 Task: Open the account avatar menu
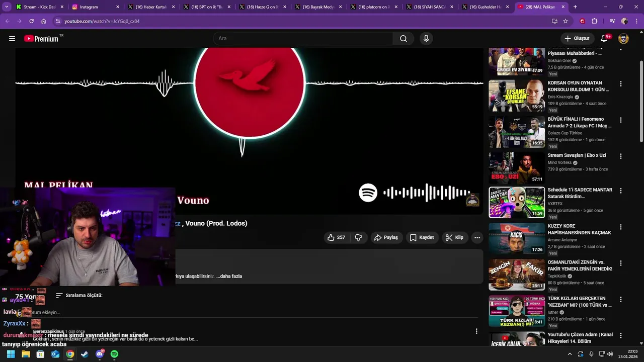click(x=623, y=38)
